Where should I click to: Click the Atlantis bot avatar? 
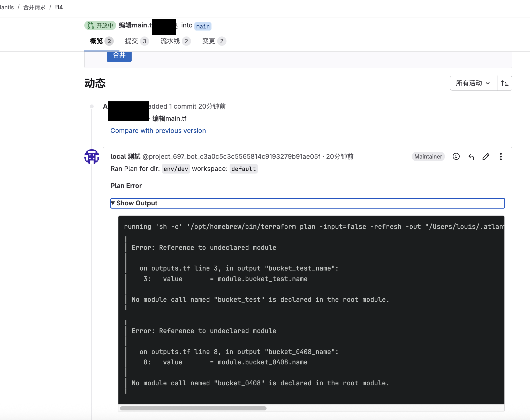pyautogui.click(x=92, y=156)
